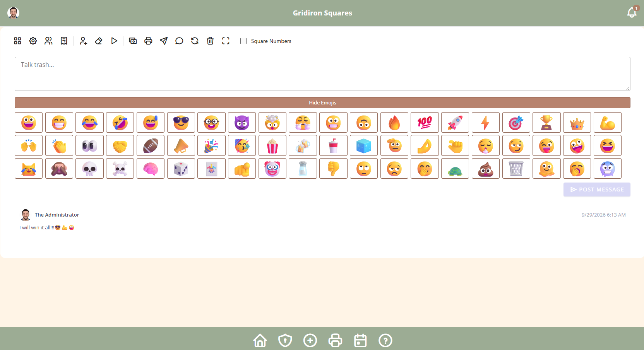This screenshot has height=350, width=644.
Task: Open the shield icon in bottom bar
Action: coord(285,340)
